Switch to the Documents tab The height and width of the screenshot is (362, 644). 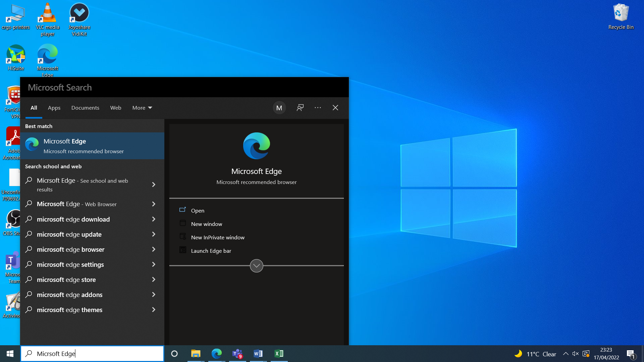click(x=85, y=108)
